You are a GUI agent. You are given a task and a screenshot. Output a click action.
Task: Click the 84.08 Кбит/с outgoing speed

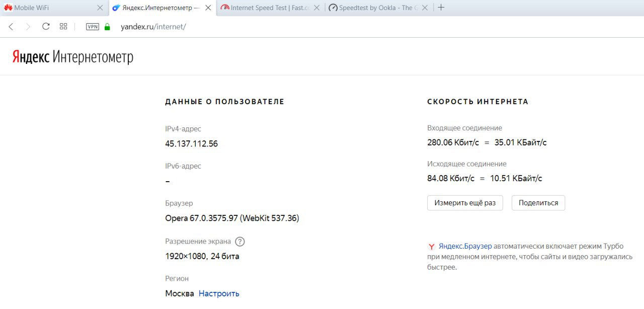tap(451, 178)
